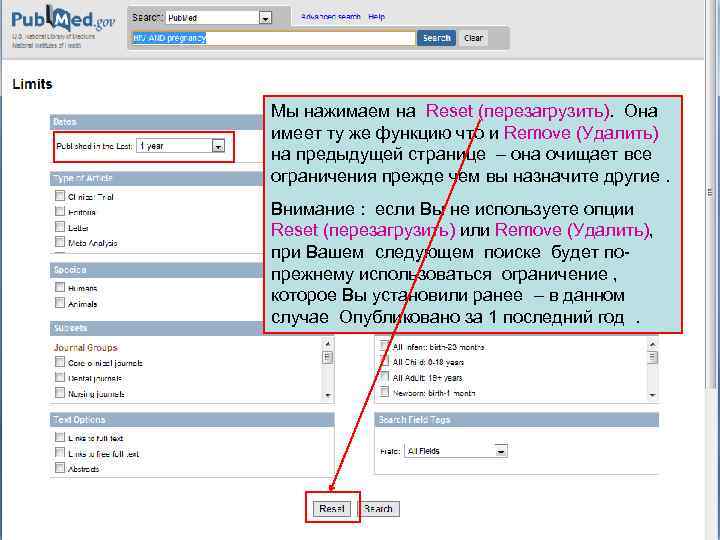Click the Species section header
This screenshot has width=720, height=540.
pos(156,270)
